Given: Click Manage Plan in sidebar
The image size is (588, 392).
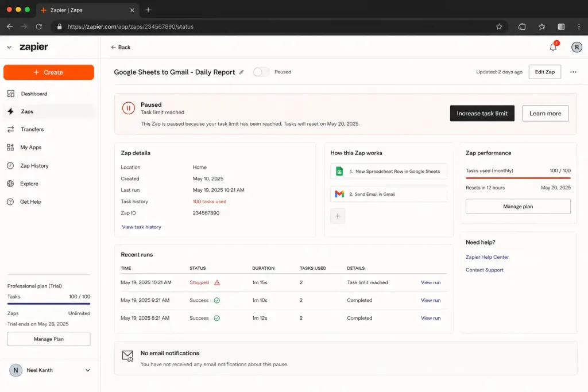Looking at the screenshot, I should point(49,339).
